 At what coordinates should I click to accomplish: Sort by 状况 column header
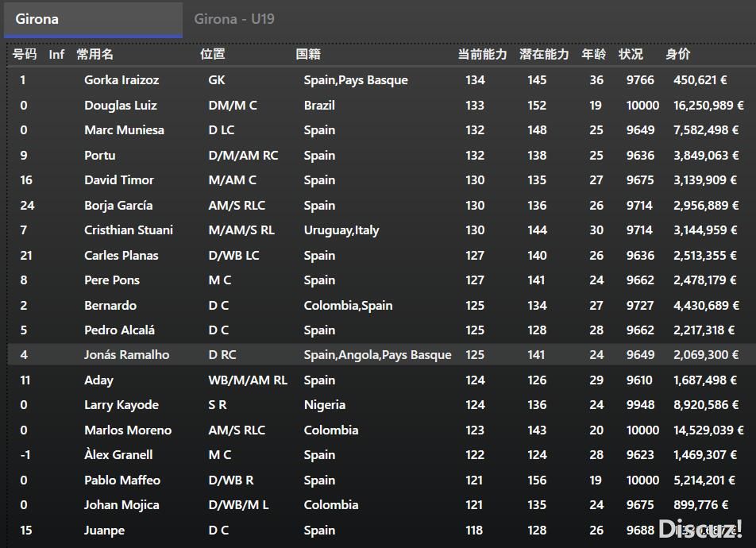[631, 54]
